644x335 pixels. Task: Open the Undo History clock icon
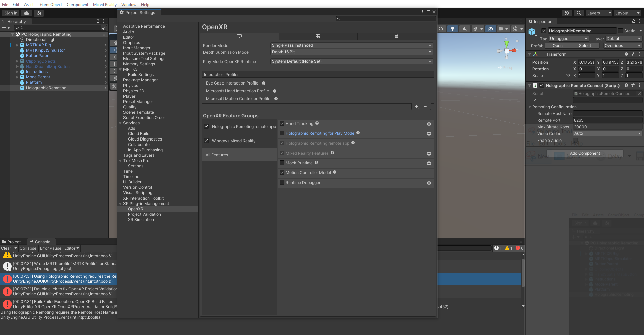pos(567,13)
